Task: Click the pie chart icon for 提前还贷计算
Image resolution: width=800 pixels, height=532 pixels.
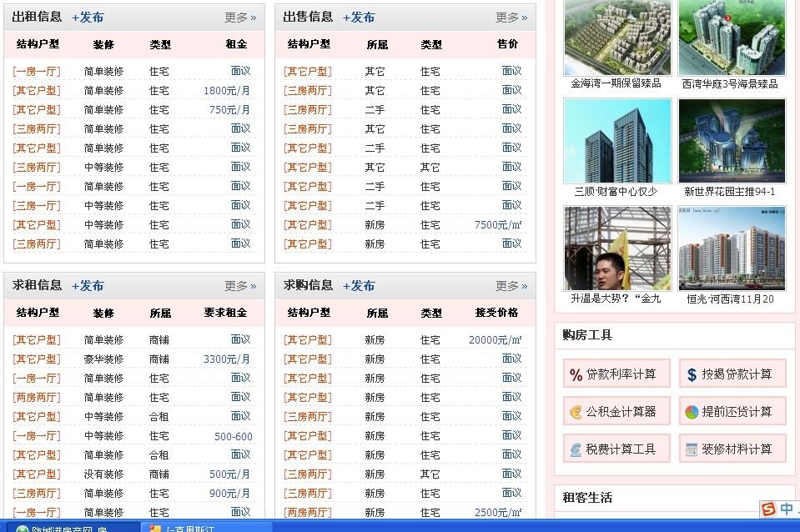Action: tap(692, 412)
